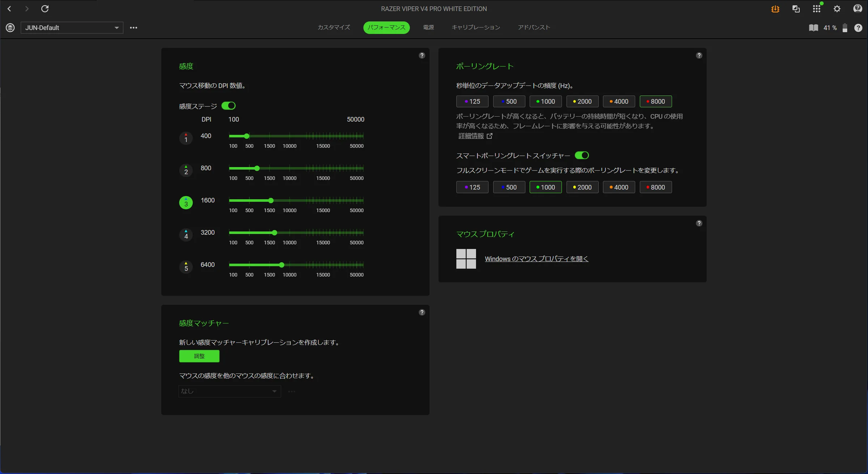This screenshot has height=474, width=868.
Task: Go back with the left arrow
Action: [x=9, y=9]
